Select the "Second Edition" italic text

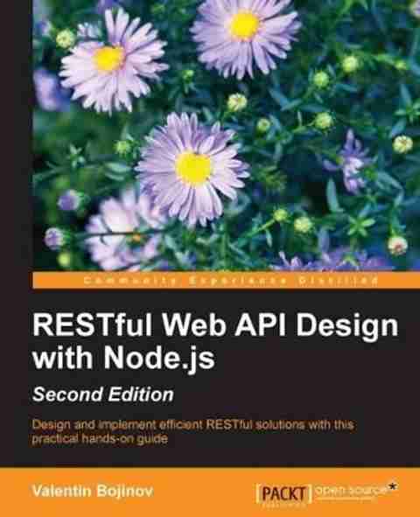coord(103,395)
